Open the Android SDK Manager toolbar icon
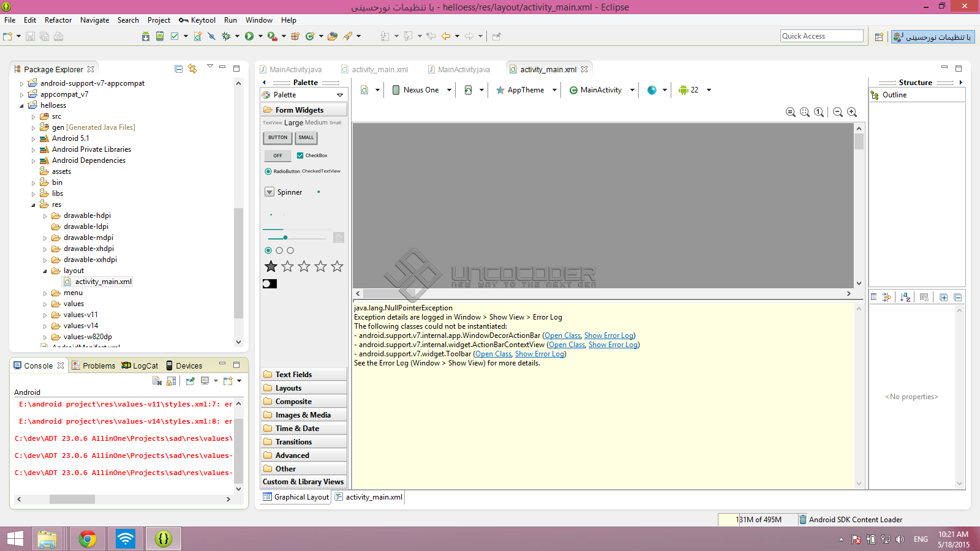This screenshot has width=980, height=551. (x=146, y=36)
